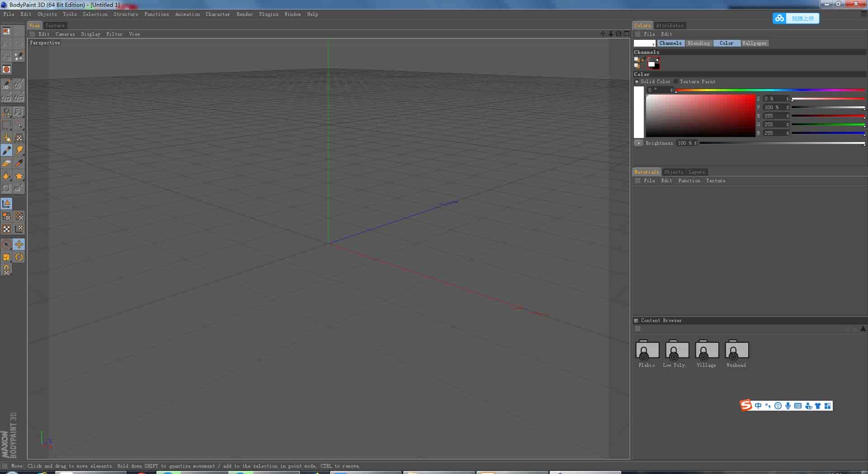
Task: Pick the Eyedropper color picker tool
Action: click(19, 163)
